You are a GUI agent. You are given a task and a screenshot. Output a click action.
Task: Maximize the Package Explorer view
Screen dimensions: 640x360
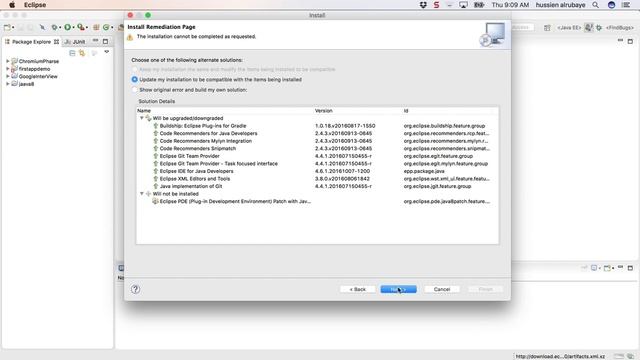(105, 41)
